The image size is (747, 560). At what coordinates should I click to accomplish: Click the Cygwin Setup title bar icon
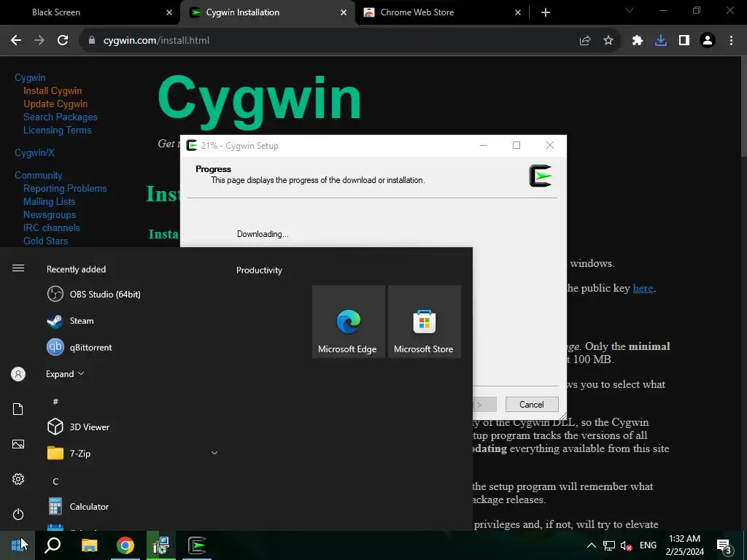192,145
